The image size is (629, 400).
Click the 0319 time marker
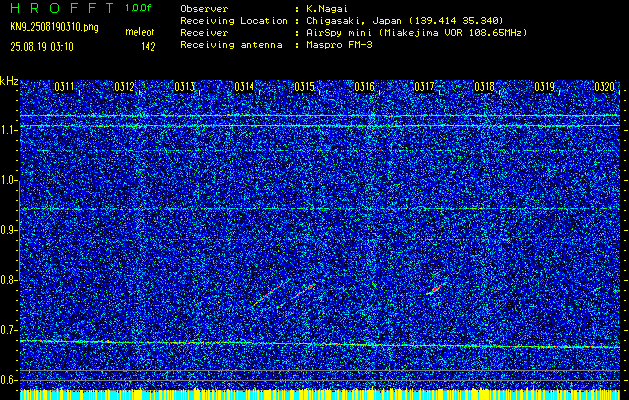point(544,87)
